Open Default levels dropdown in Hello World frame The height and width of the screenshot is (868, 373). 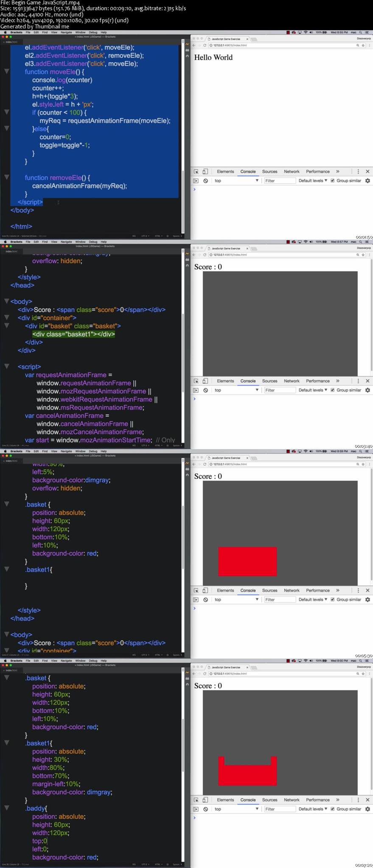(x=313, y=181)
